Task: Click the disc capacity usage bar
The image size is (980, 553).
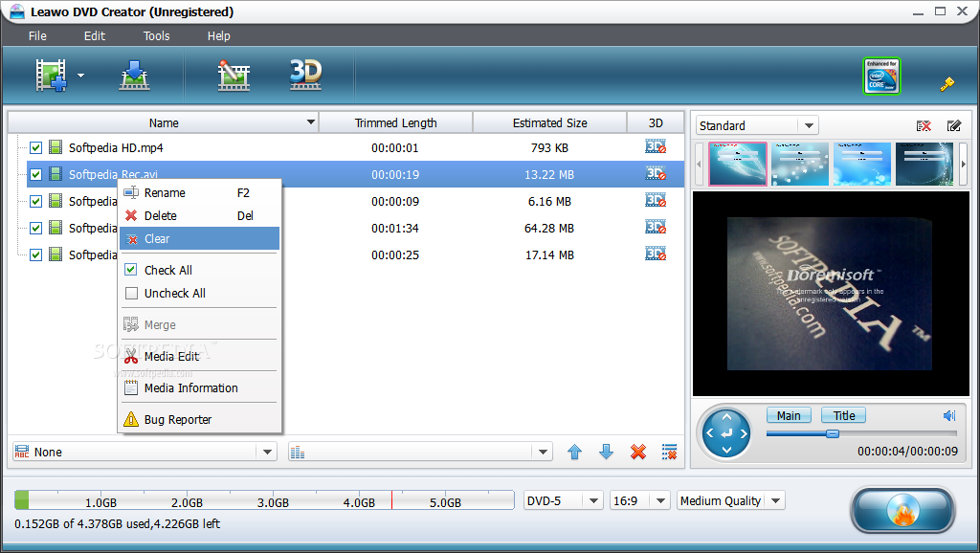Action: point(264,499)
